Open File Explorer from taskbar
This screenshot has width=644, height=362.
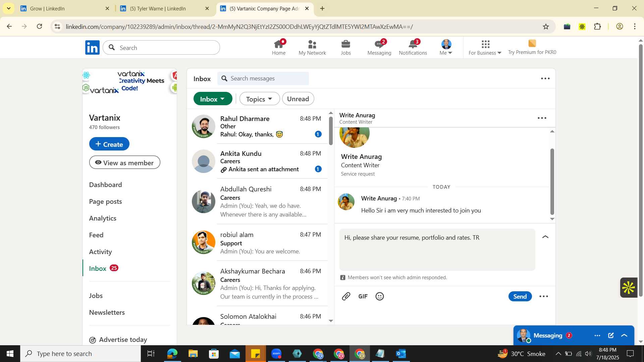[x=193, y=354]
